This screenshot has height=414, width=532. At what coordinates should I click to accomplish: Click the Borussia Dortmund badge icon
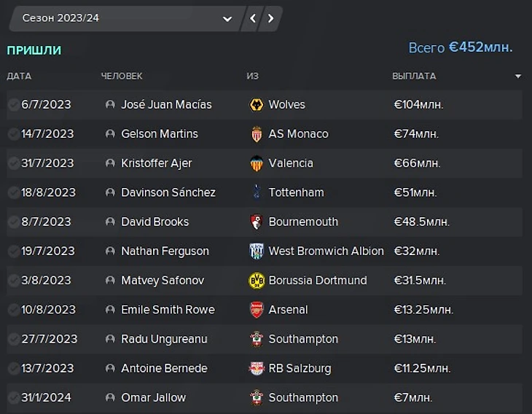(256, 281)
